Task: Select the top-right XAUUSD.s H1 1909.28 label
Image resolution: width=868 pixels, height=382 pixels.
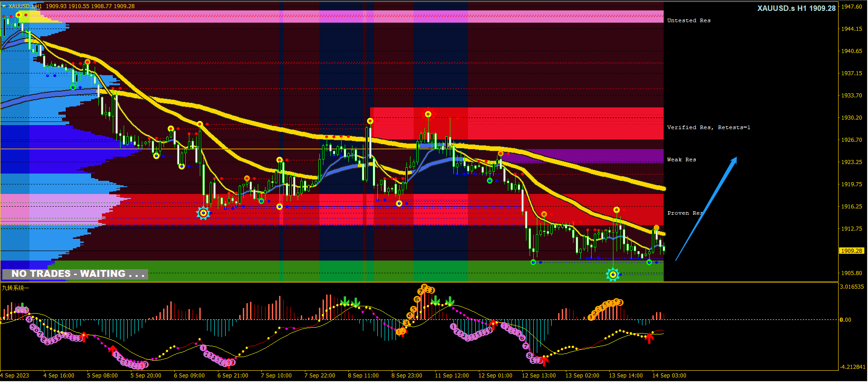Action: click(796, 8)
